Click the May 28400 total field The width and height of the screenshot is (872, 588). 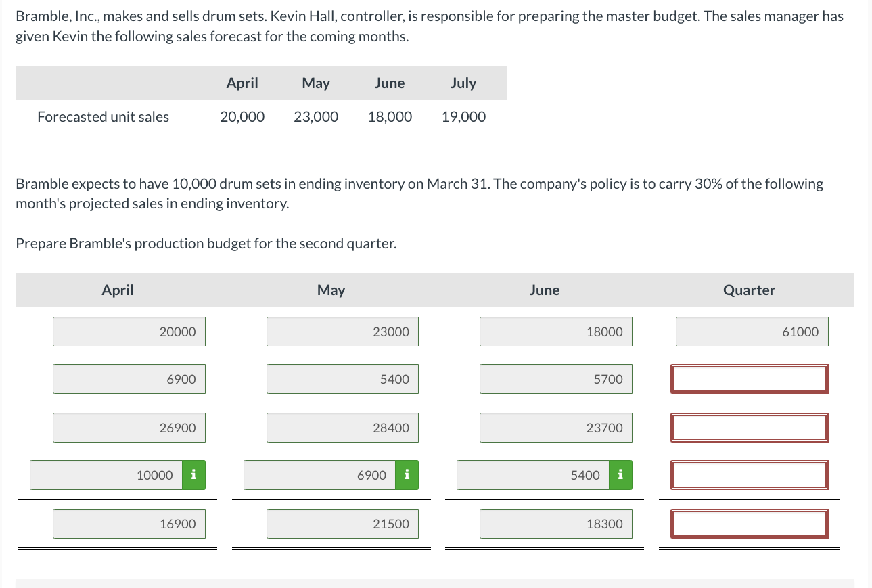[x=342, y=428]
